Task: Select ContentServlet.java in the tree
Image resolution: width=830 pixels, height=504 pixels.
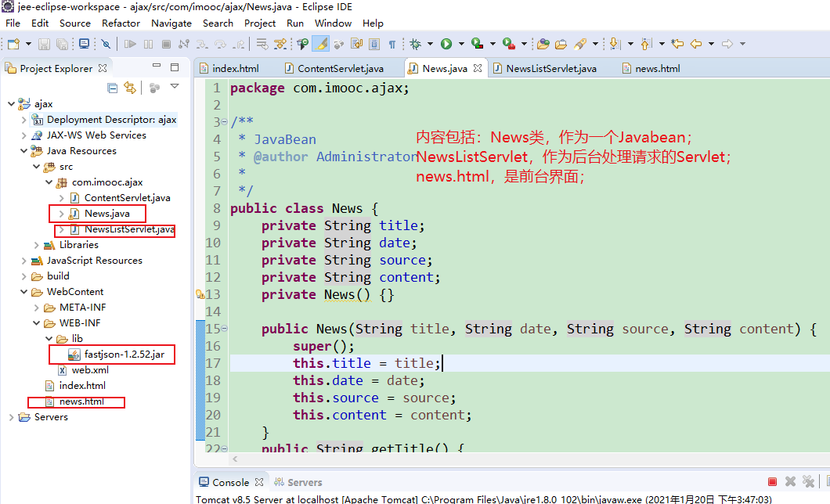Action: [127, 198]
